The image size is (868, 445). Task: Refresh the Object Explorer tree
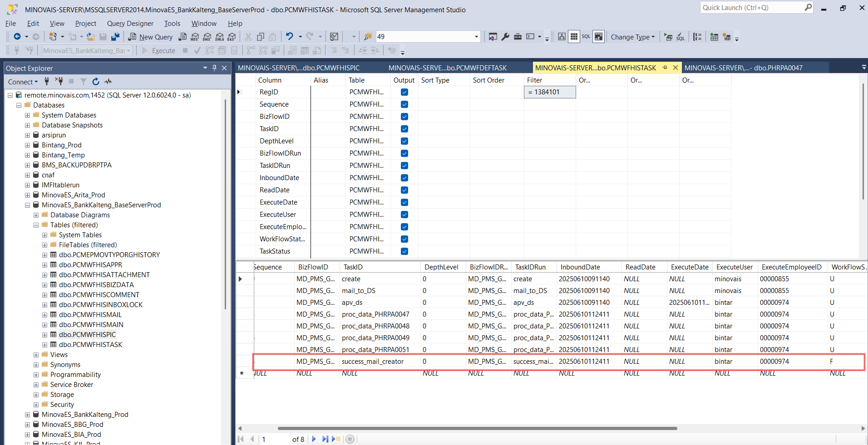pyautogui.click(x=96, y=82)
